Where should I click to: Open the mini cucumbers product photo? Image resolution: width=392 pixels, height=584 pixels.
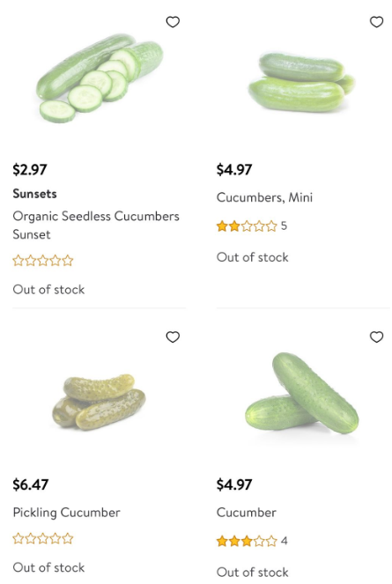click(301, 82)
